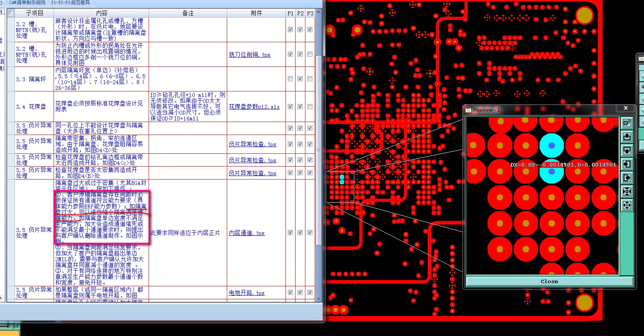Click the remark cell starting ID≥钻孔孔径+10 mil时

[x=188, y=106]
